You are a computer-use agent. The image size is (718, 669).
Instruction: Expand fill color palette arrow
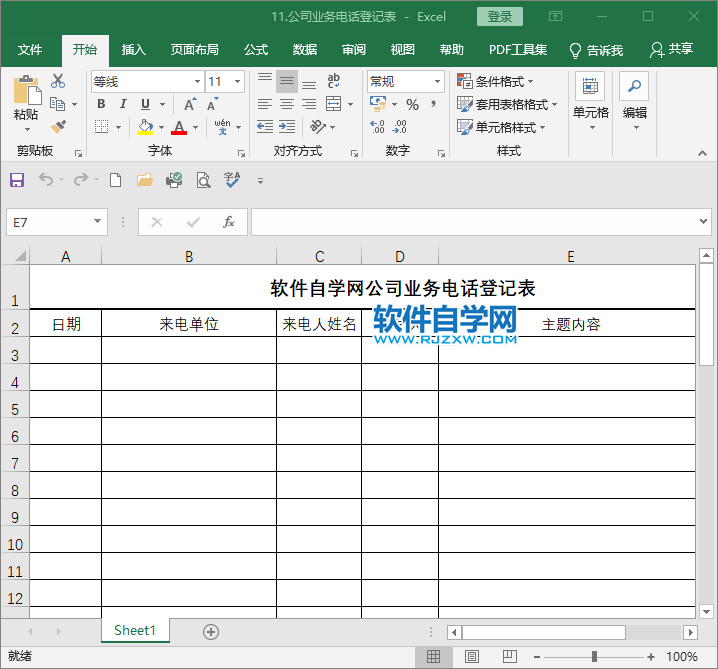pyautogui.click(x=161, y=127)
